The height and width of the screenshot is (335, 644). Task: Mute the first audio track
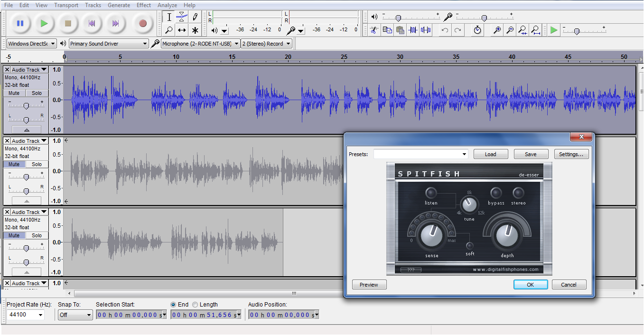tap(14, 93)
